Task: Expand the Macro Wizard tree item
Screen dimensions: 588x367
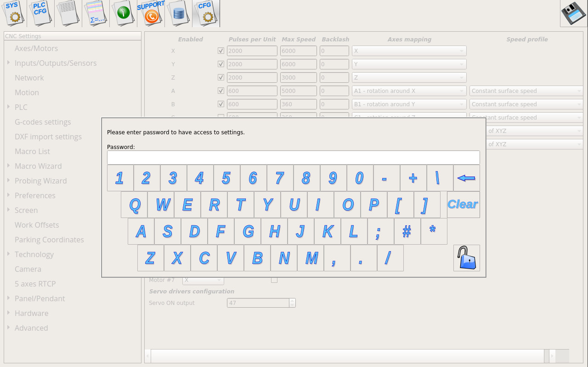Action: [9, 166]
